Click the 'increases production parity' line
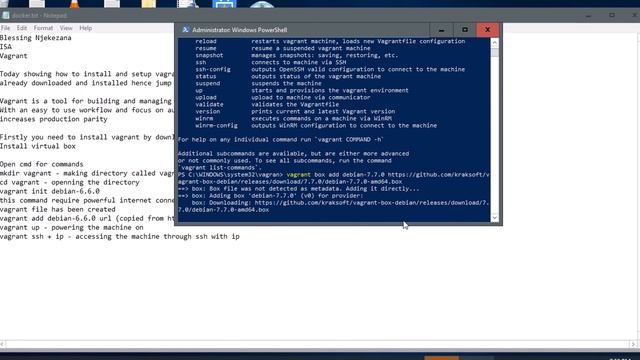Viewport: 640px width, 360px height. (53, 119)
